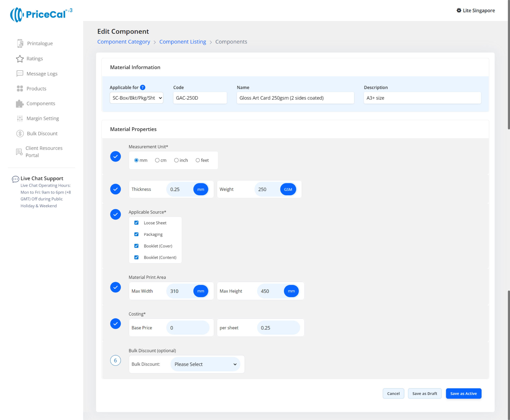Select the inch radio option
Viewport: 510px width, 420px height.
(x=176, y=160)
